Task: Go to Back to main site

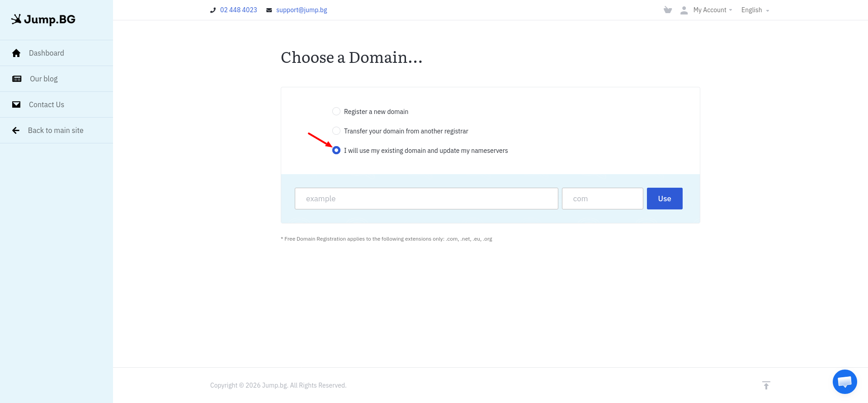Action: (57, 130)
